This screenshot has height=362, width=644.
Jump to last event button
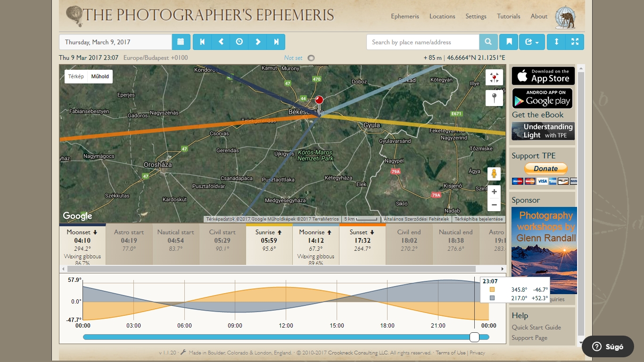tap(276, 42)
